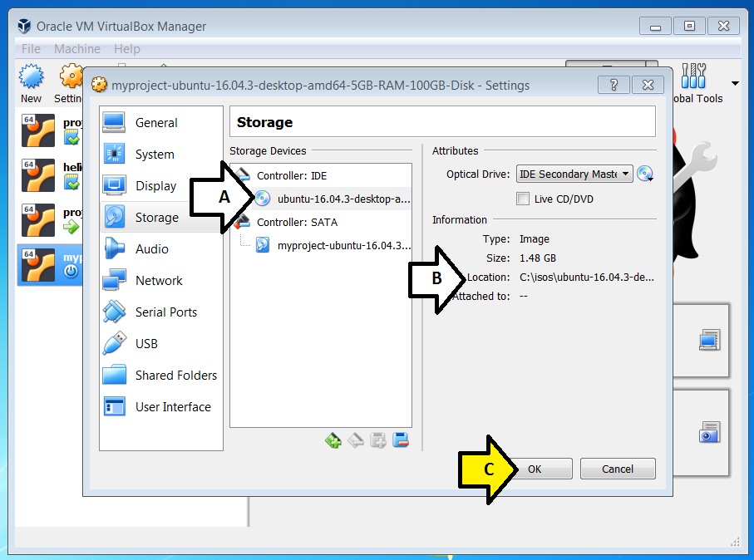Image resolution: width=754 pixels, height=560 pixels.
Task: Confirm settings with the OK button
Action: pyautogui.click(x=535, y=469)
